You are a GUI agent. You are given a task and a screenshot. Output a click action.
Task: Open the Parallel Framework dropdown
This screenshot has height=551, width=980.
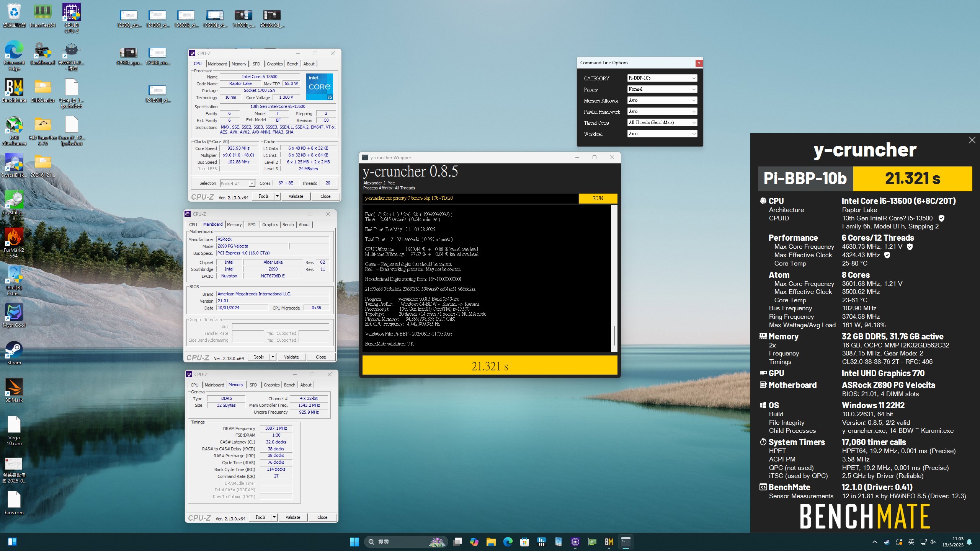(662, 111)
